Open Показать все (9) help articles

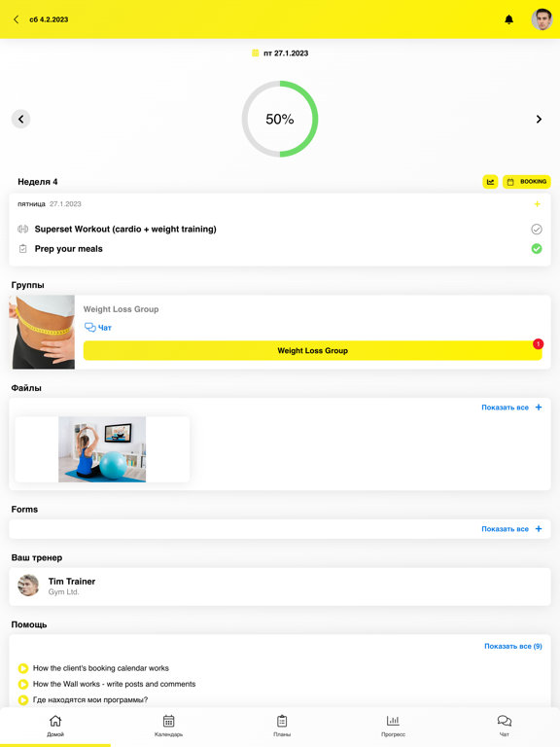click(513, 646)
